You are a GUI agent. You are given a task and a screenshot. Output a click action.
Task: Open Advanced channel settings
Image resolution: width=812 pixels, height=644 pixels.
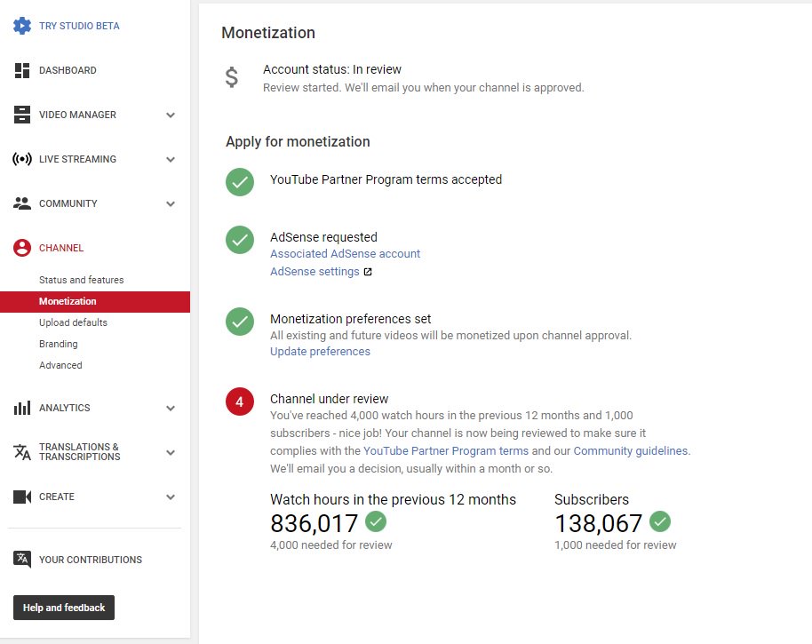click(x=60, y=365)
